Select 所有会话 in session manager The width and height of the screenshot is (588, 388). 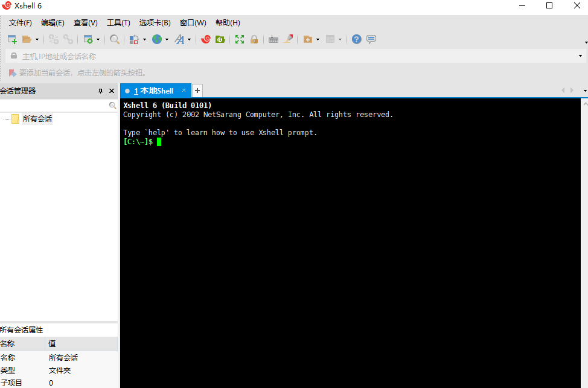pyautogui.click(x=36, y=118)
